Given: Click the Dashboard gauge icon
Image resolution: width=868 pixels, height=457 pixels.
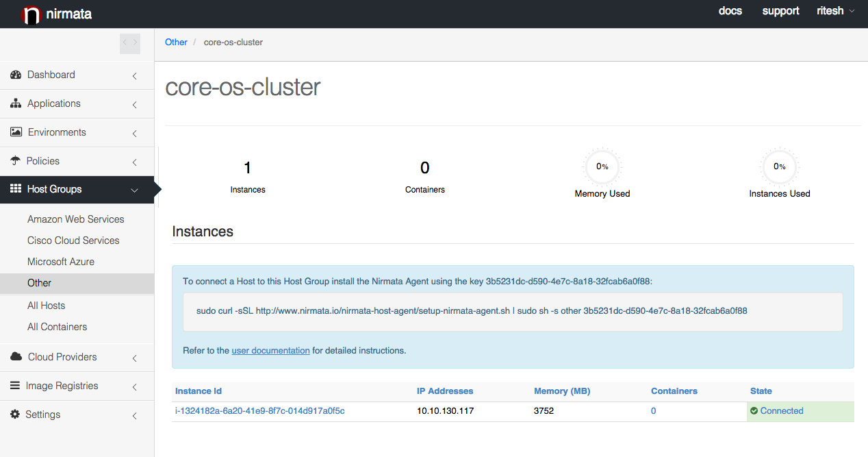Looking at the screenshot, I should (x=16, y=75).
